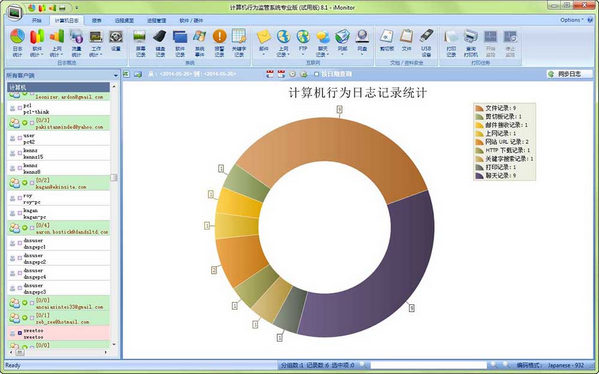This screenshot has width=599, height=374.
Task: Switch to the 软件 / 硬件 ribbon tab
Action: (x=191, y=20)
